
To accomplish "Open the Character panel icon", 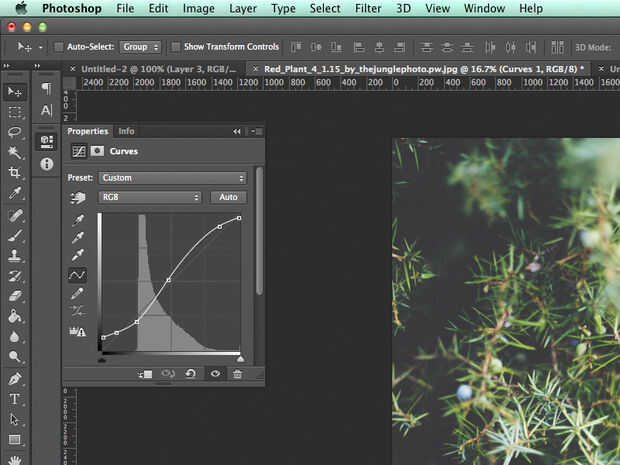I will coord(46,110).
